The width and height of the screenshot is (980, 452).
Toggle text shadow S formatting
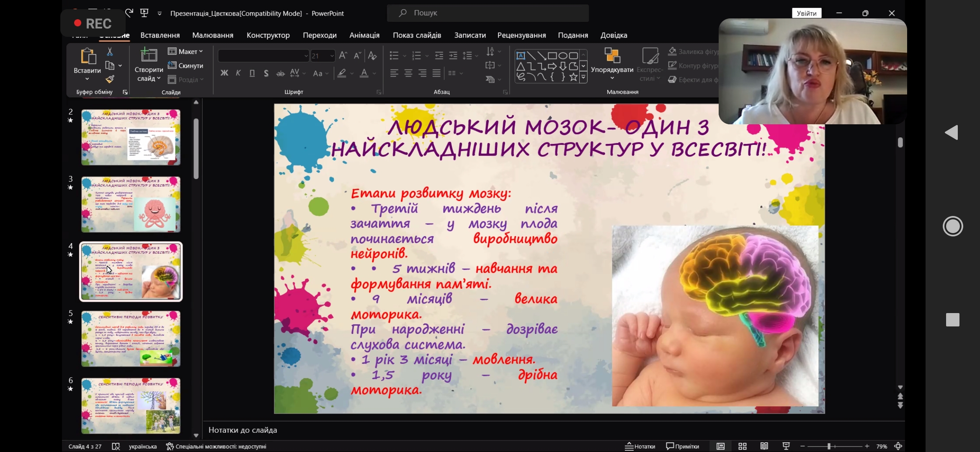[266, 73]
